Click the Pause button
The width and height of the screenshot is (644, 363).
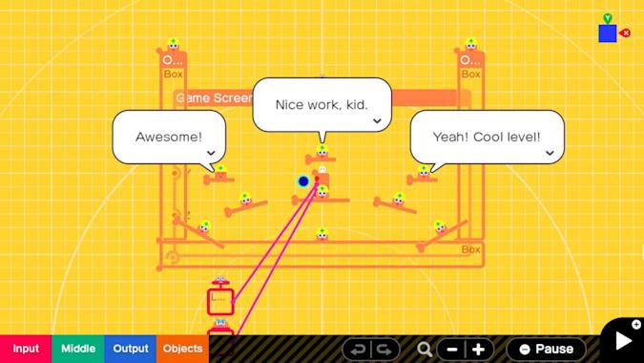[547, 350]
